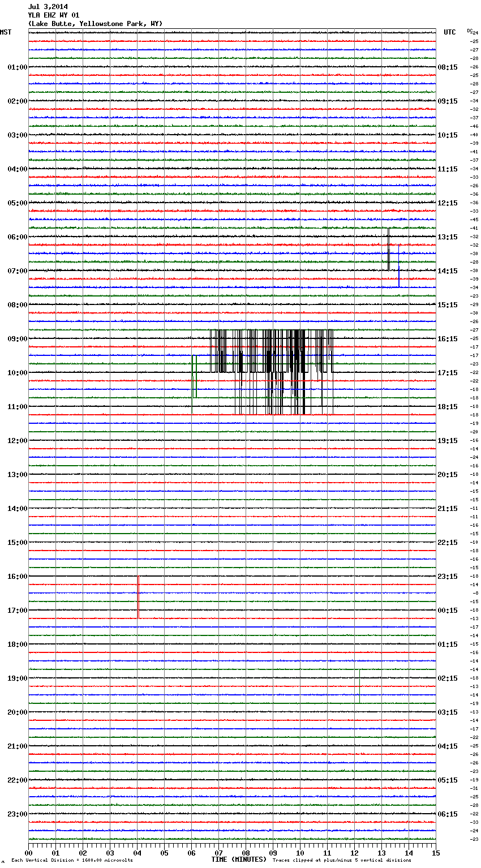The width and height of the screenshot is (481, 868).
Task: Click minute tick label "15" on the time axis
Action: coord(436,853)
